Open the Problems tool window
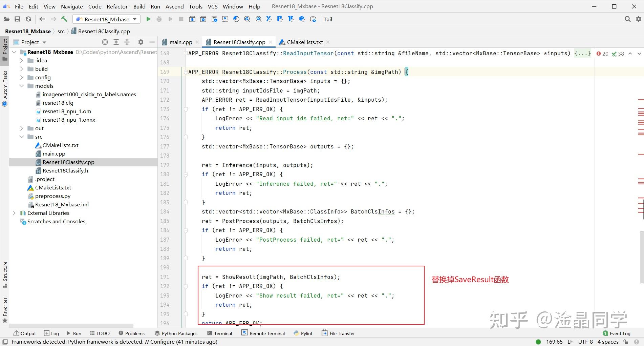 tap(131, 333)
